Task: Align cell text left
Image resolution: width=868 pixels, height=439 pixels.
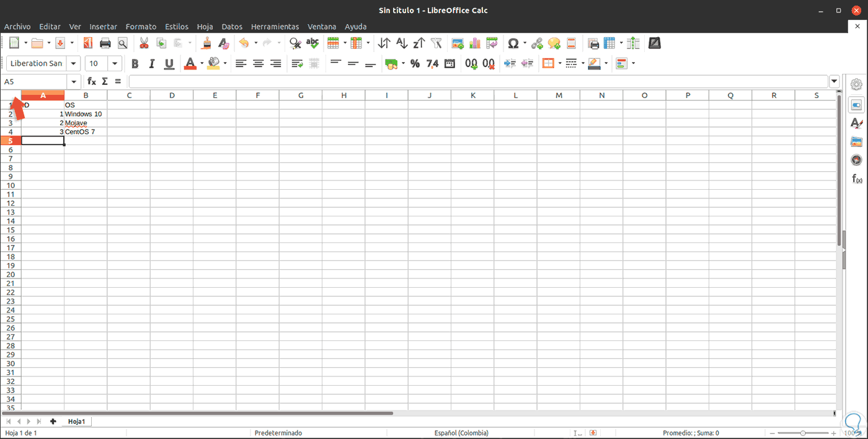Action: [x=241, y=63]
